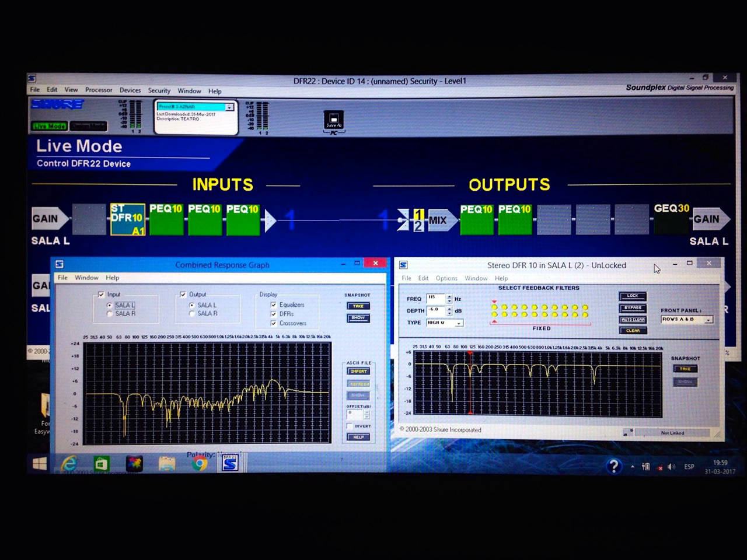Uncheck DFRs in Display group
The width and height of the screenshot is (747, 560).
(x=273, y=314)
